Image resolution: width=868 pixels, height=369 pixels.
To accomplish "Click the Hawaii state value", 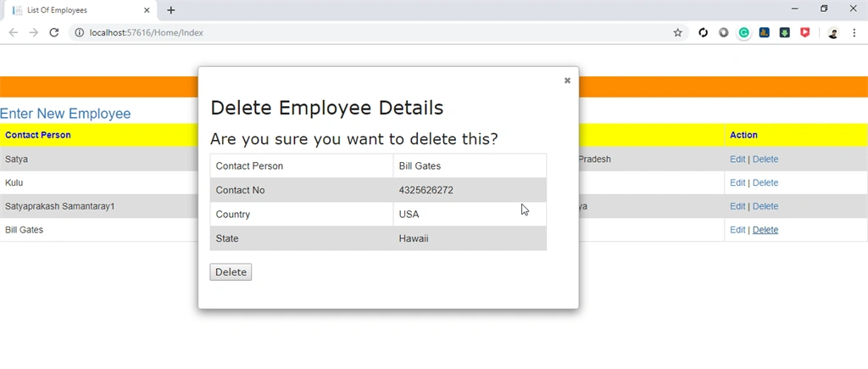I will coord(414,239).
